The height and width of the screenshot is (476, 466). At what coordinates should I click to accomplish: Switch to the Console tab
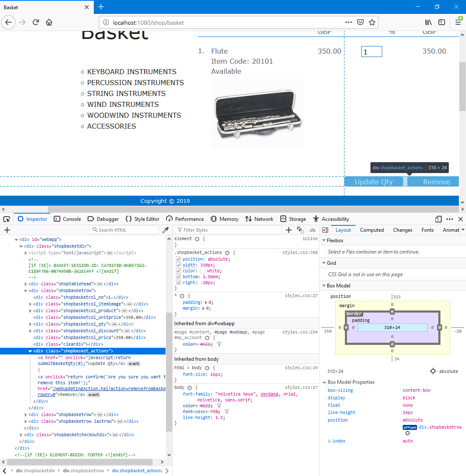67,219
